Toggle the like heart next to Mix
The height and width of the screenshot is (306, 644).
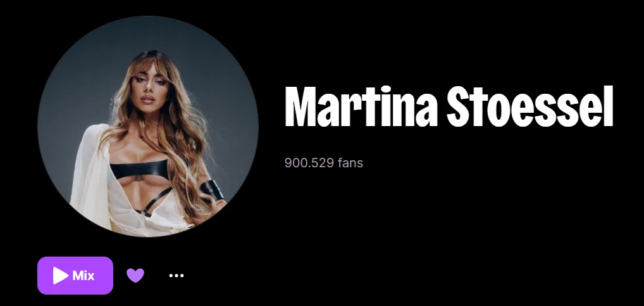tap(135, 275)
